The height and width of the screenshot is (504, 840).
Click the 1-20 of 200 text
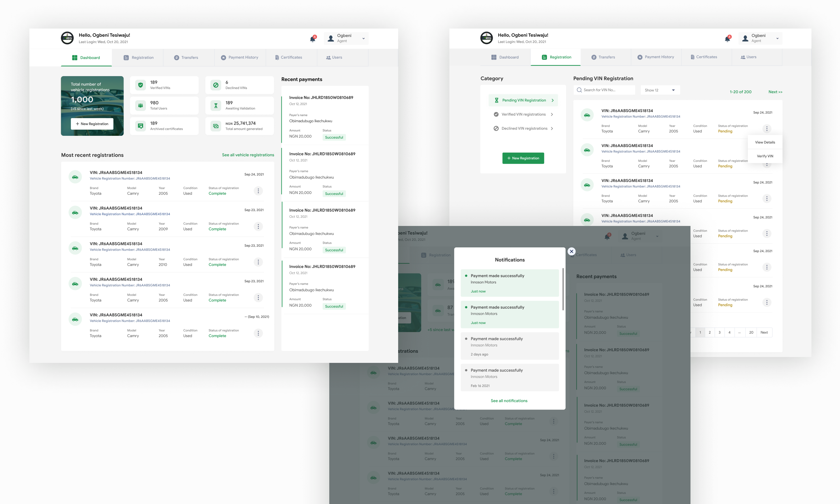[x=741, y=92]
